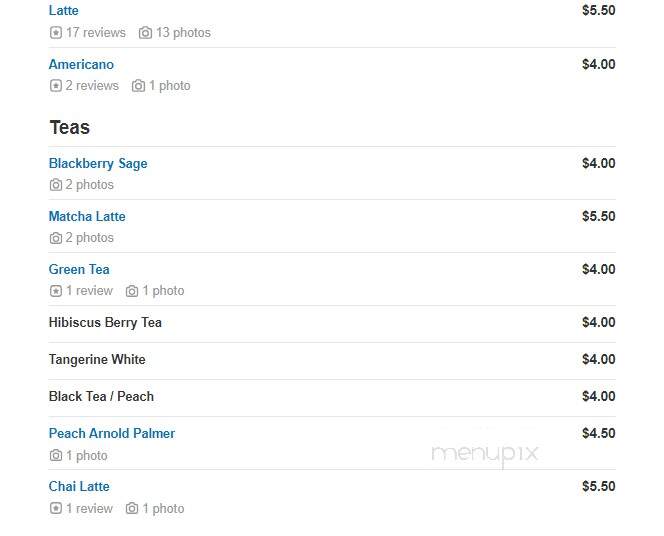Open the Chai Latte link
This screenshot has width=664, height=536.
click(79, 486)
